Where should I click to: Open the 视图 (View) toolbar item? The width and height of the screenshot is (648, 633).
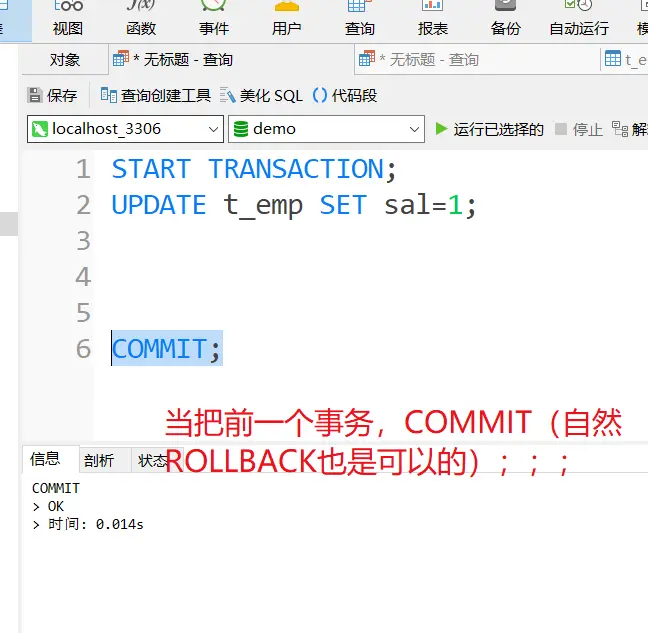68,19
